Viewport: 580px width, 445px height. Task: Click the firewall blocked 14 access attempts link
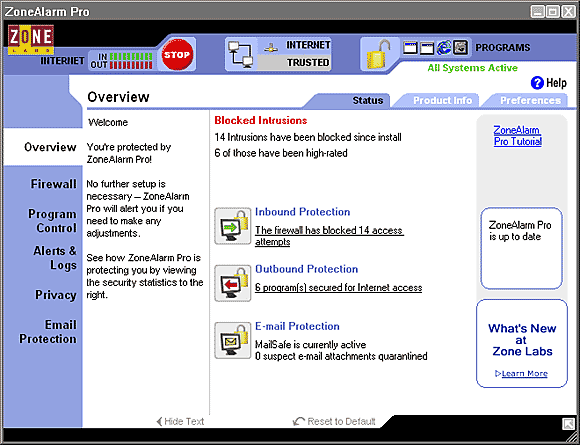329,236
